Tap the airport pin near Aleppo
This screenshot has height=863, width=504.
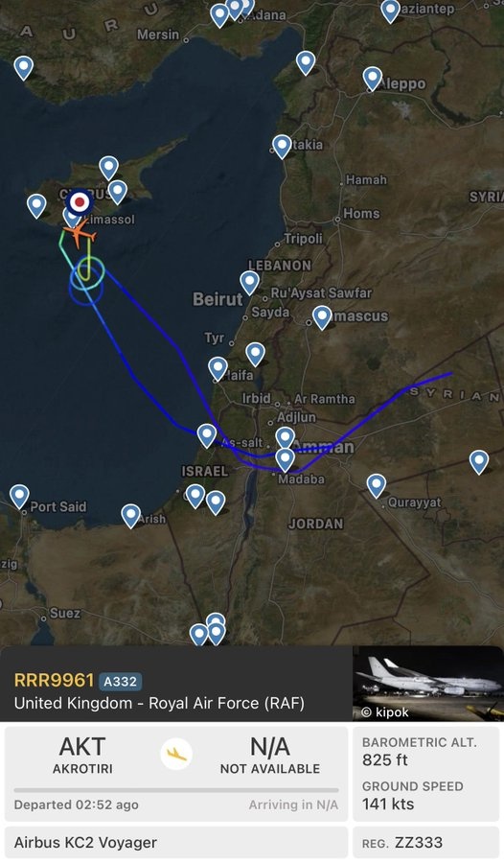pyautogui.click(x=373, y=79)
